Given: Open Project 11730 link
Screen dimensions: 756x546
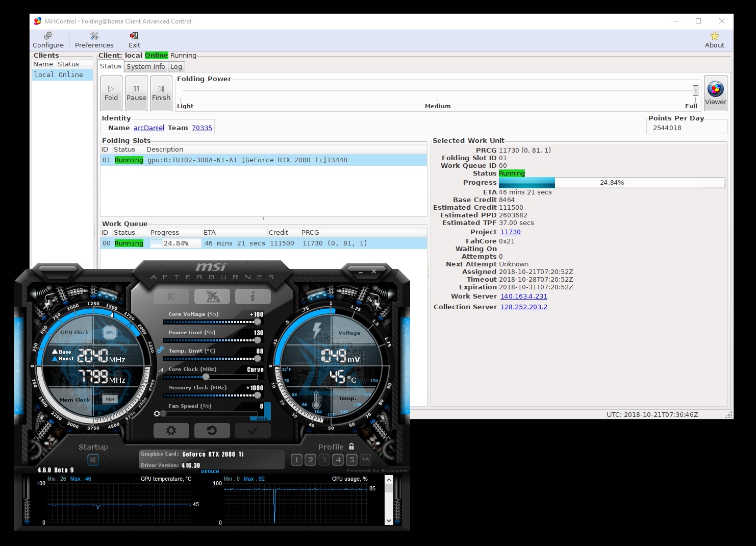Looking at the screenshot, I should click(x=511, y=232).
